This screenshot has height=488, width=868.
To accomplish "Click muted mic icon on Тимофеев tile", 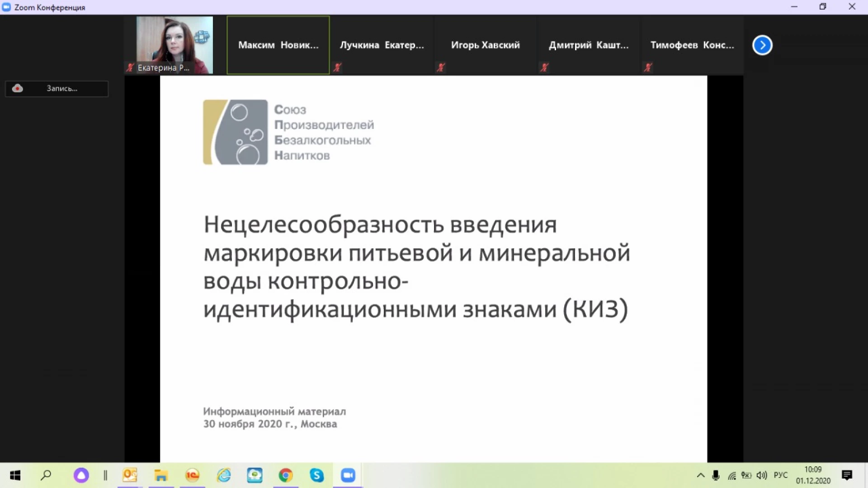I will tap(648, 67).
